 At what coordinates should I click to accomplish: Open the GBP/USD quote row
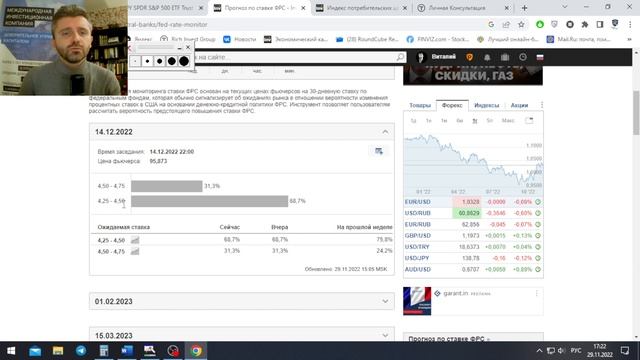tap(473, 236)
